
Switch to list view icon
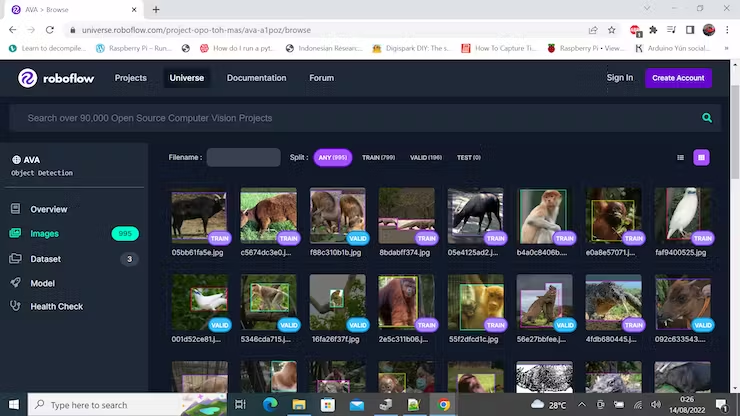(681, 157)
